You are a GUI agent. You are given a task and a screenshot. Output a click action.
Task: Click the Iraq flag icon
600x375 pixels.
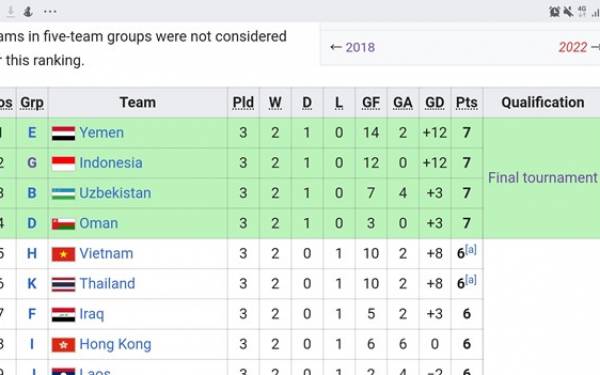click(x=64, y=315)
